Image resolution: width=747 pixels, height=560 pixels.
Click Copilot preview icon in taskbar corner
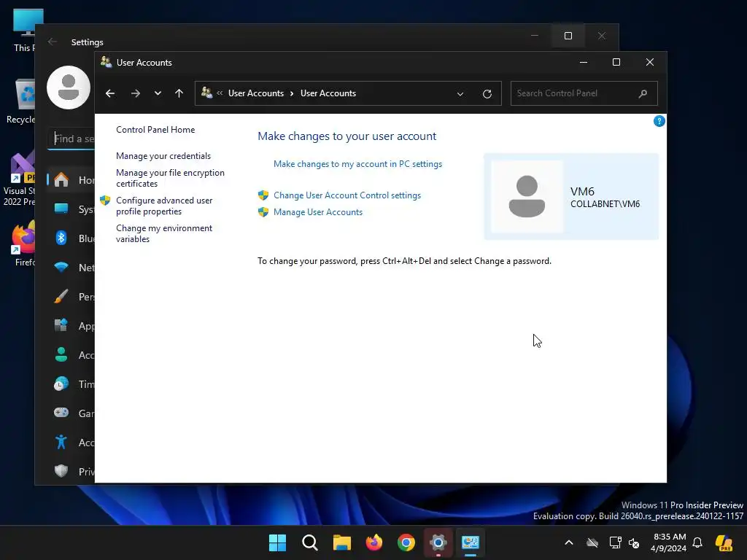[724, 542]
